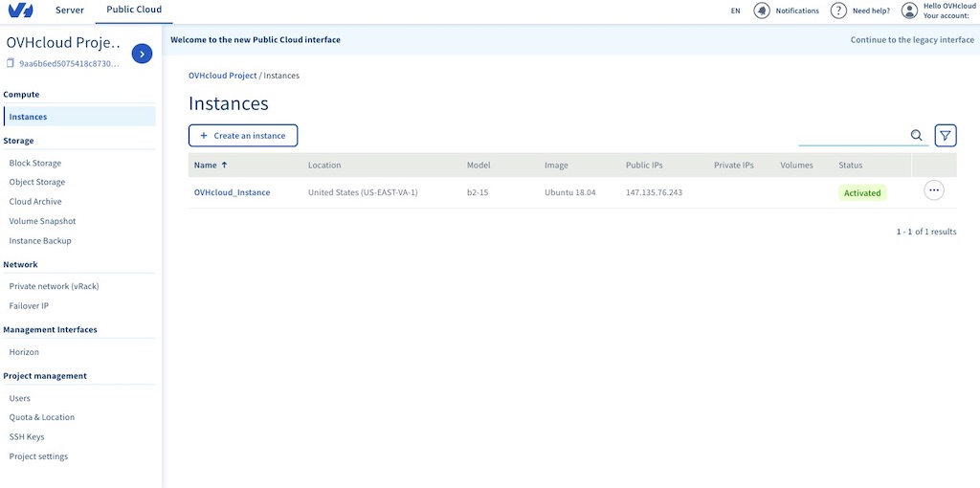Select Instances in the sidebar

79,116
